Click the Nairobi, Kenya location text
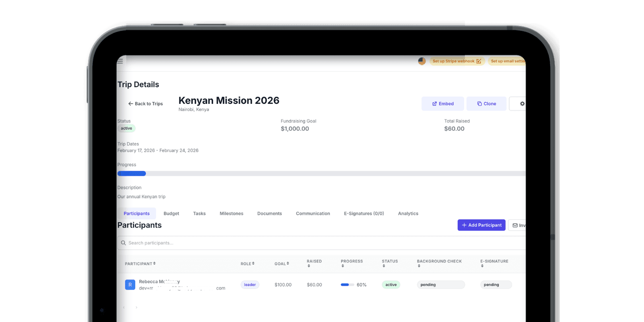Viewport: 644px width, 322px height. pyautogui.click(x=194, y=109)
